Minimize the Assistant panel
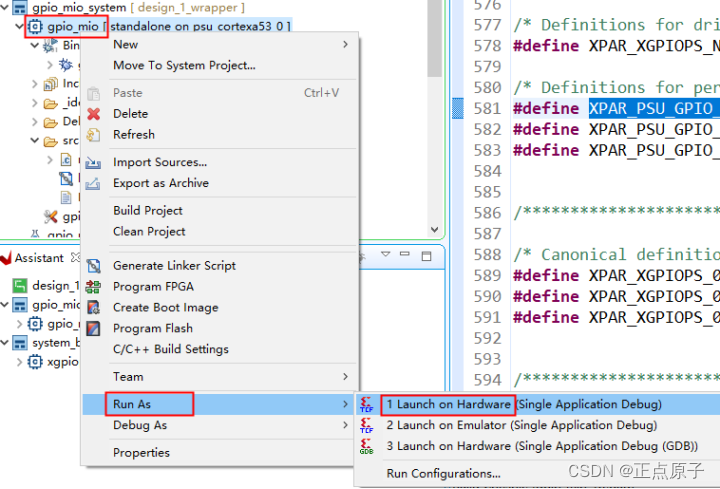 tap(405, 254)
